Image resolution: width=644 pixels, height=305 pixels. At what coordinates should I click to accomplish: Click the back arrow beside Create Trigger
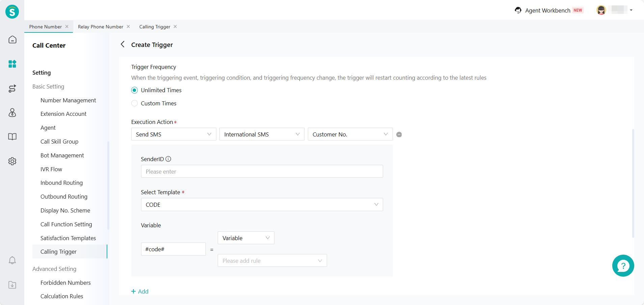pyautogui.click(x=123, y=45)
